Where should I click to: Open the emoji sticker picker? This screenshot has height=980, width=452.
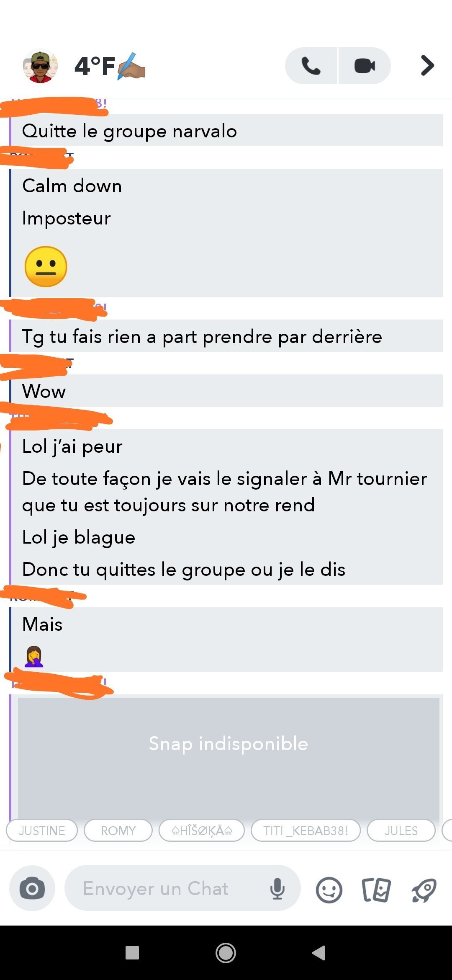(x=329, y=890)
